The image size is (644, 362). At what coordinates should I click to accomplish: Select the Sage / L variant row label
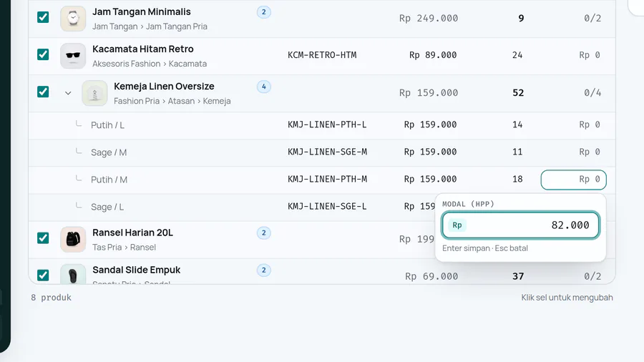107,207
